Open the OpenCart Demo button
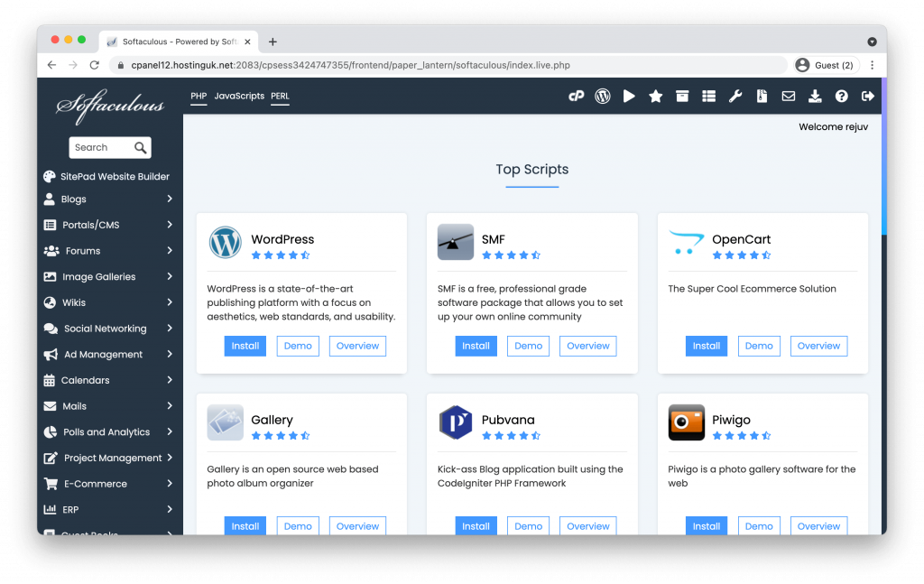Viewport: 924px width, 584px height. pos(759,346)
